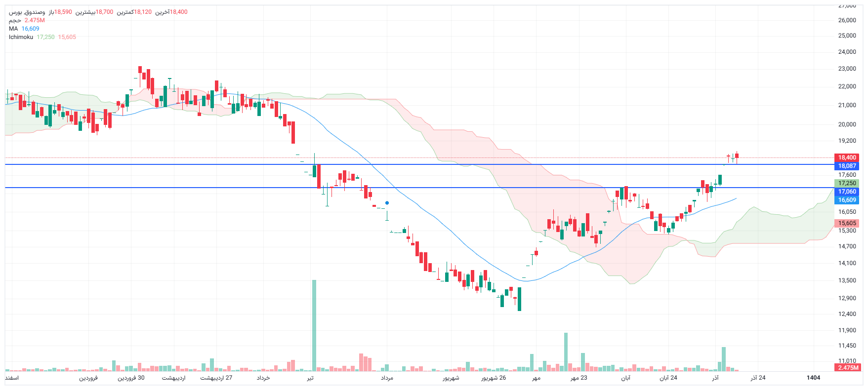
Task: Click the red 2.475M volume tag
Action: [848, 368]
